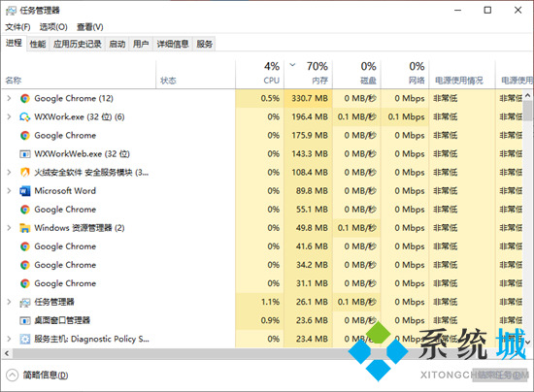Screen dimensions: 534x392
Task: Switch to the 性能 tab
Action: pyautogui.click(x=38, y=44)
